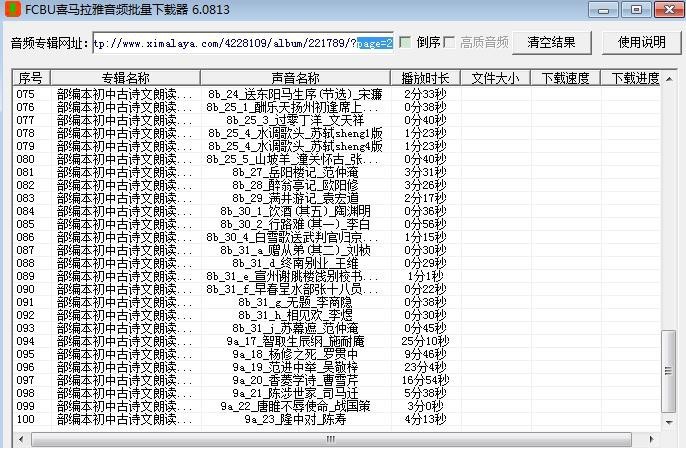The width and height of the screenshot is (686, 471).
Task: Select 苏幕遮_范仲淹 track
Action: coord(295,328)
